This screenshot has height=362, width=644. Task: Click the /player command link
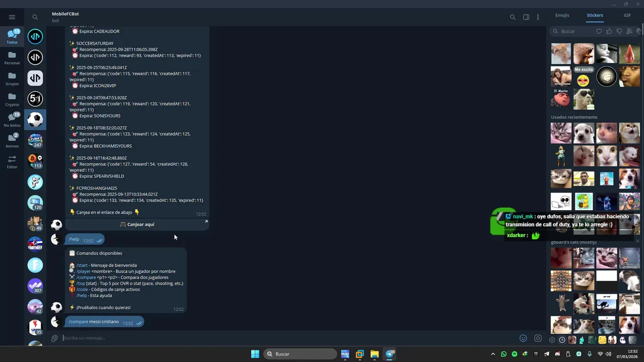(x=84, y=271)
